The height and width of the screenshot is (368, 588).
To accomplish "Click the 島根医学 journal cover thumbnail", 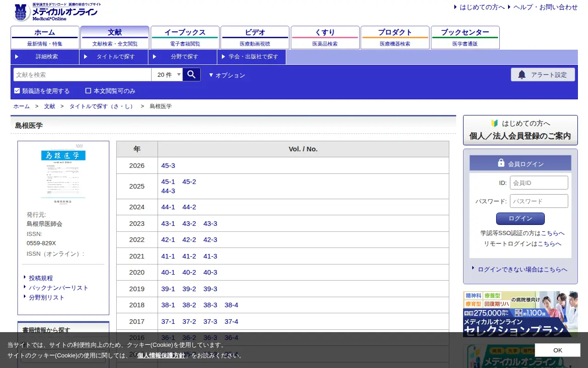I will (63, 176).
